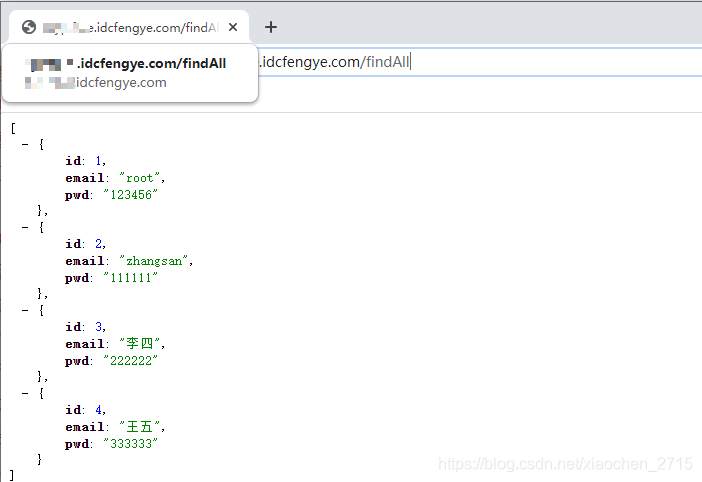Viewport: 702px width, 482px height.
Task: Click the pwd value "111111"
Action: click(130, 278)
